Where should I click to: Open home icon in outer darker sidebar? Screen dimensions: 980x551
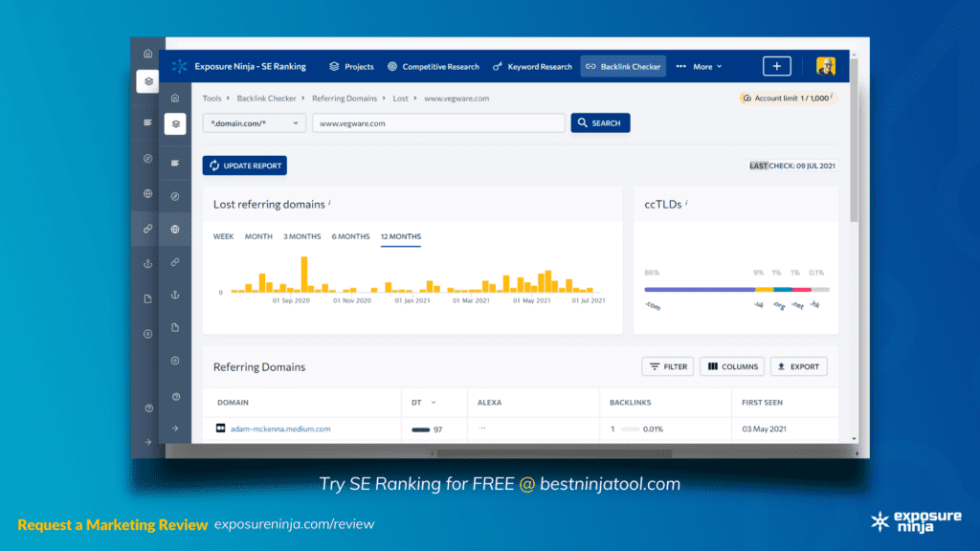(x=148, y=54)
